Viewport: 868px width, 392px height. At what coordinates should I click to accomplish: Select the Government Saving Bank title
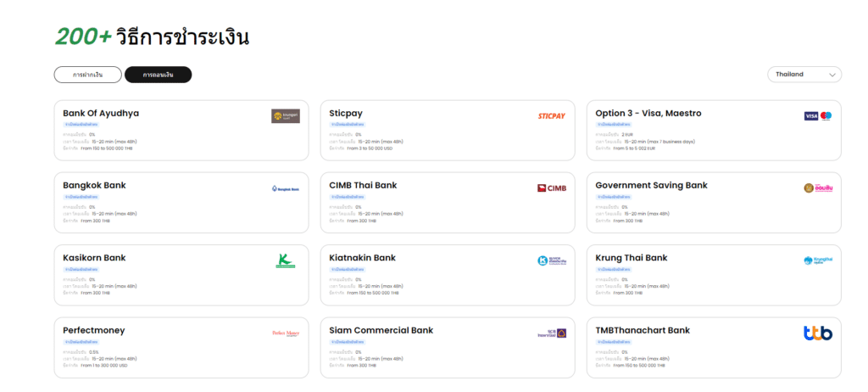pos(652,185)
